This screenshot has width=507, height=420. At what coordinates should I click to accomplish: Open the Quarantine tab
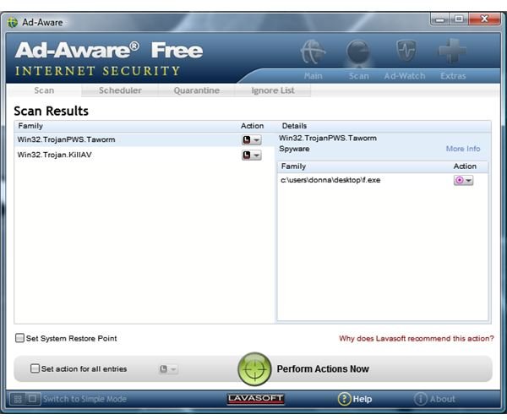point(197,90)
